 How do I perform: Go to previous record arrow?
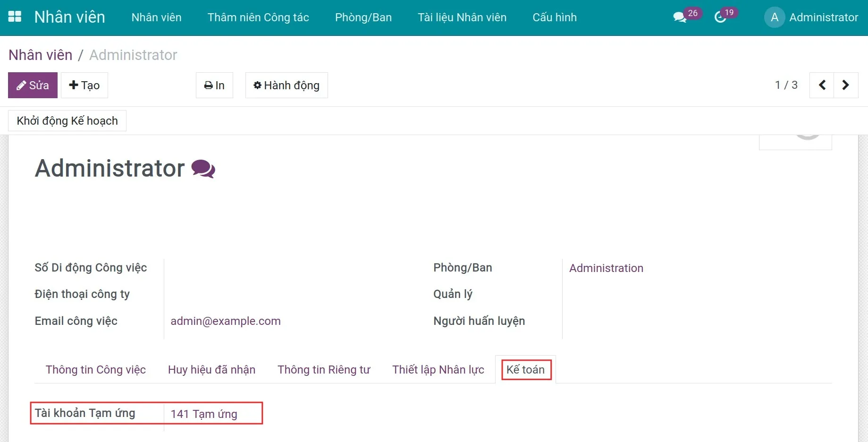(x=822, y=85)
